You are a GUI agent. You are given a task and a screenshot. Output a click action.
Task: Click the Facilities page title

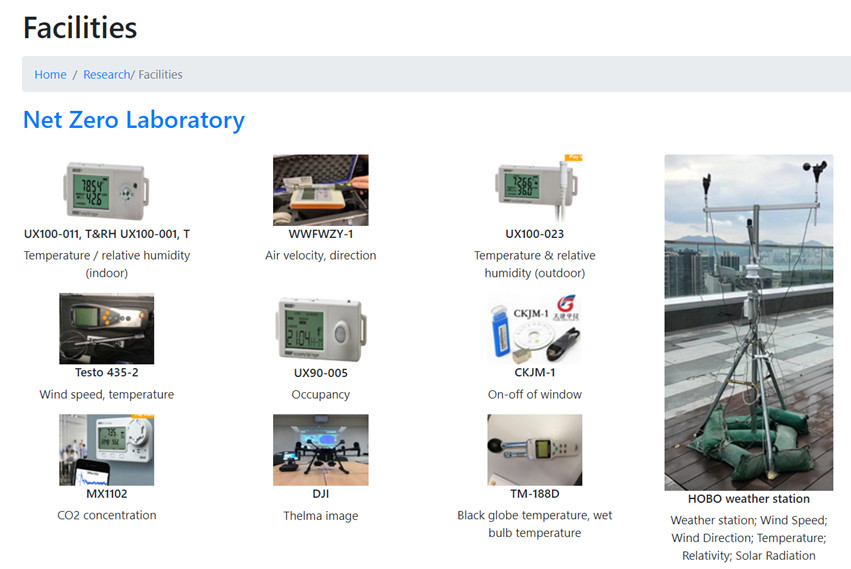click(80, 28)
